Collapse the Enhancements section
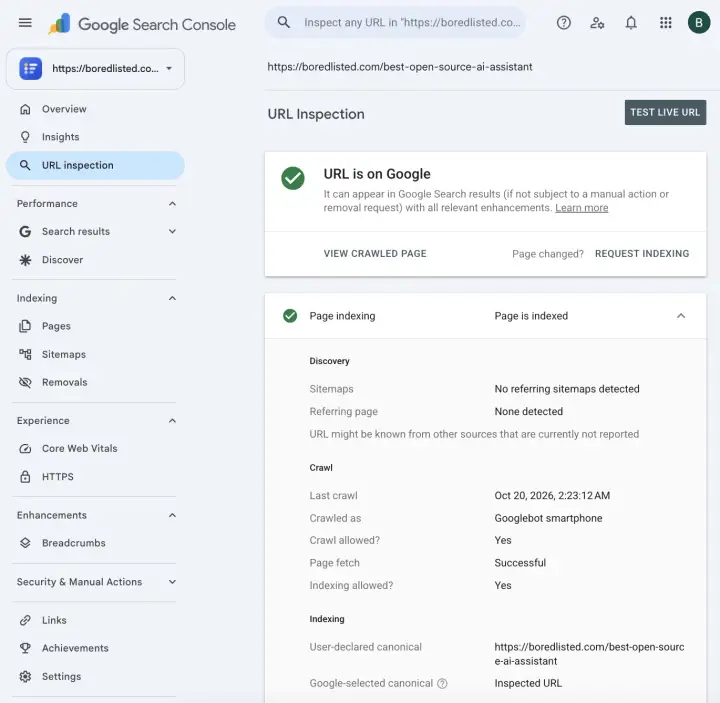This screenshot has width=720, height=703. tap(172, 515)
